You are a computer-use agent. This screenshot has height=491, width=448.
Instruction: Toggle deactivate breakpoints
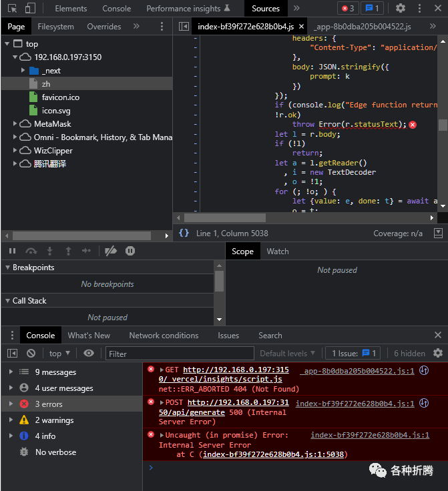111,251
